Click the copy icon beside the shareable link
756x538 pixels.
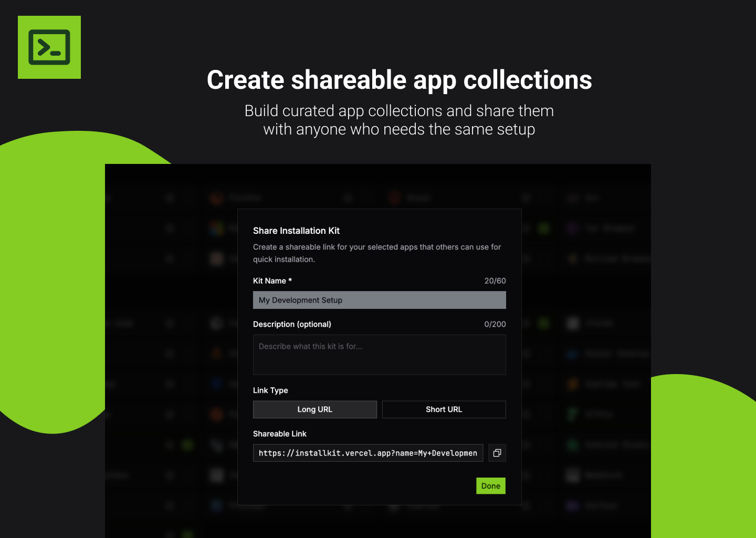click(497, 452)
